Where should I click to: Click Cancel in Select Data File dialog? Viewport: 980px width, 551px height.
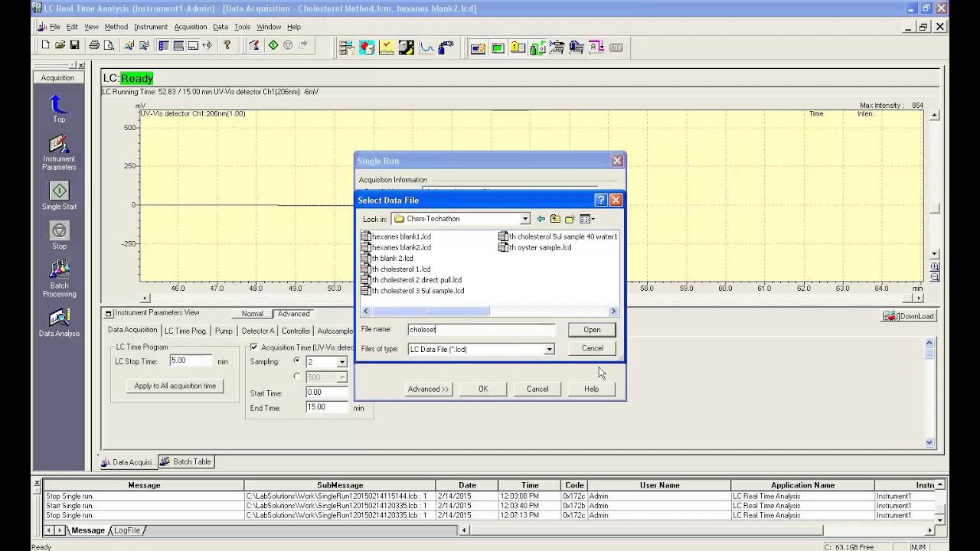[x=592, y=348]
